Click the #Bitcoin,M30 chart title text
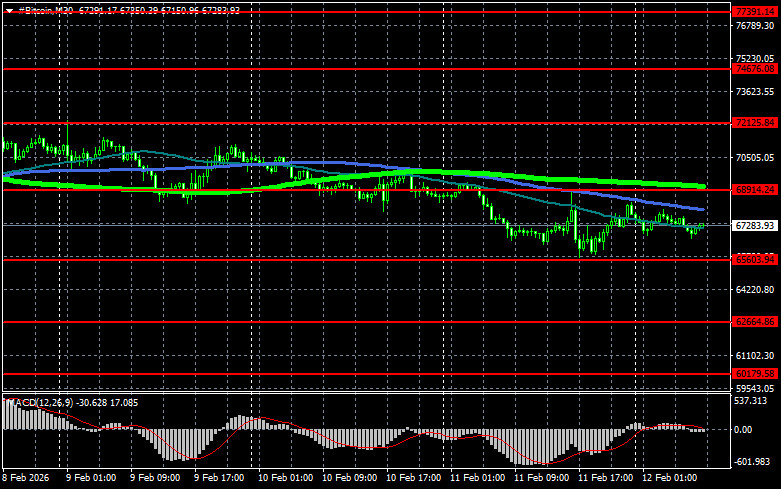Image resolution: width=781 pixels, height=489 pixels. tap(46, 10)
